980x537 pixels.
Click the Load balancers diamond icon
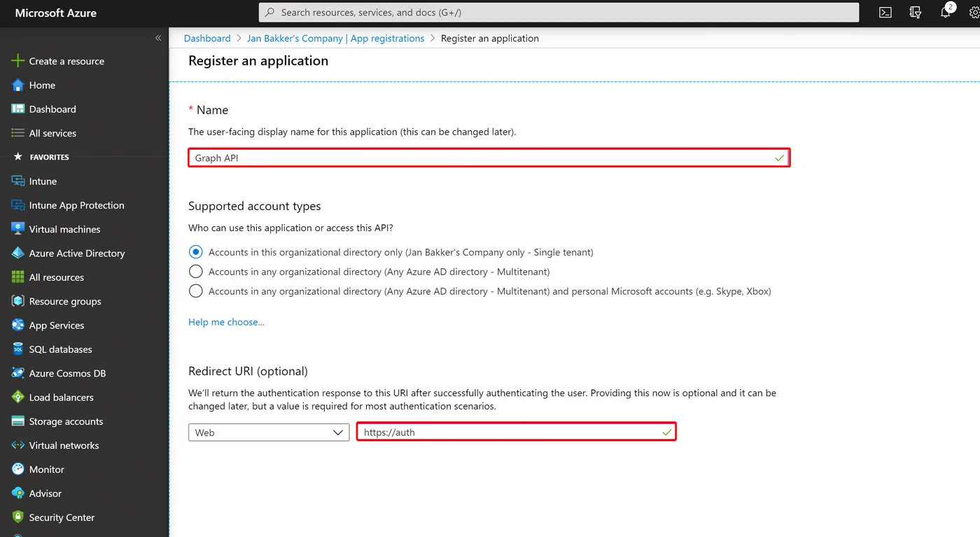[17, 397]
